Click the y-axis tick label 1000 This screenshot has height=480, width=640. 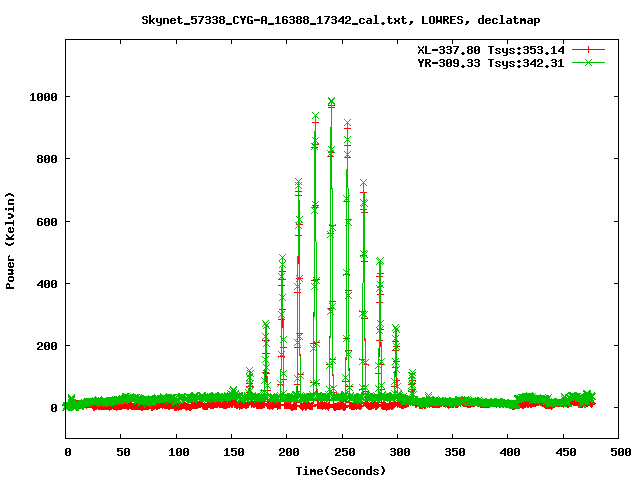point(43,97)
